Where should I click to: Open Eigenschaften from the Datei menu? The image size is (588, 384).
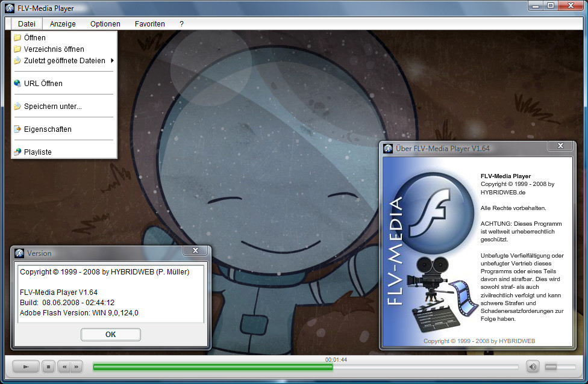point(64,129)
